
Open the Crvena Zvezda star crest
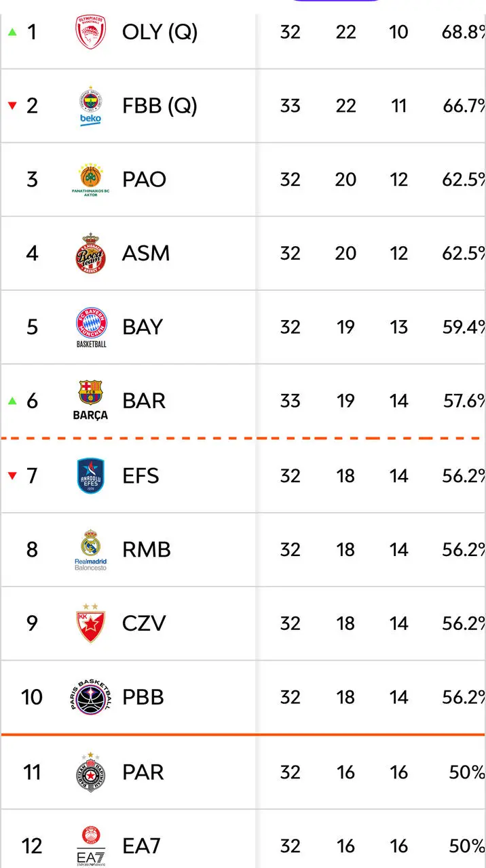pyautogui.click(x=90, y=623)
